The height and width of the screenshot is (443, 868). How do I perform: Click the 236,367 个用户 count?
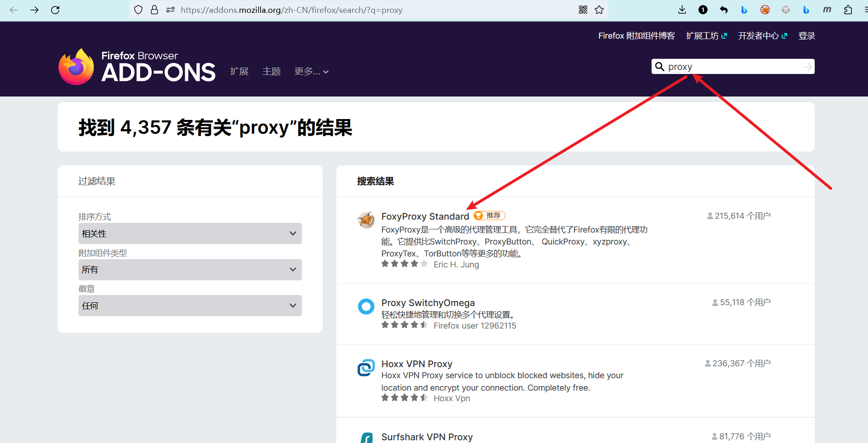(x=738, y=363)
